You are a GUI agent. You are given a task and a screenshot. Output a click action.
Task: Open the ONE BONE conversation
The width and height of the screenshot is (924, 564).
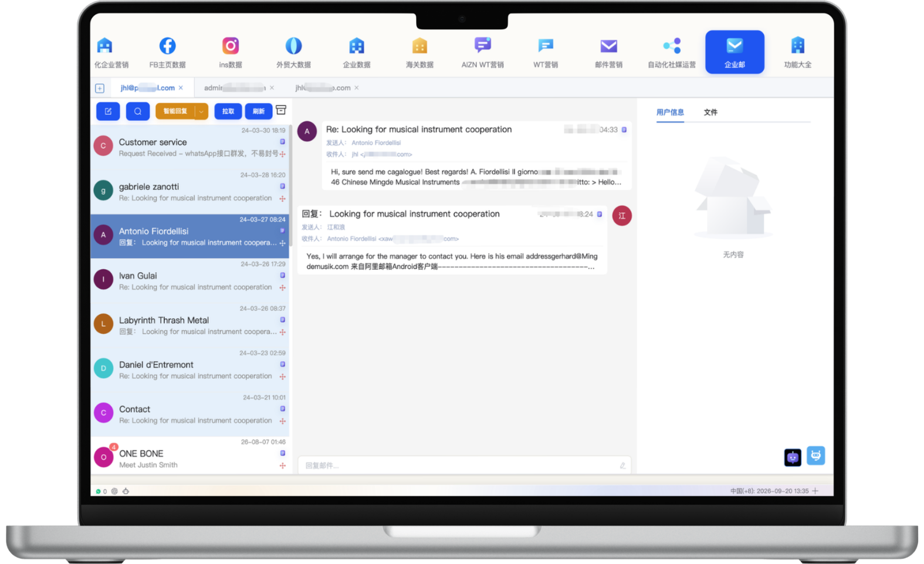tap(190, 456)
